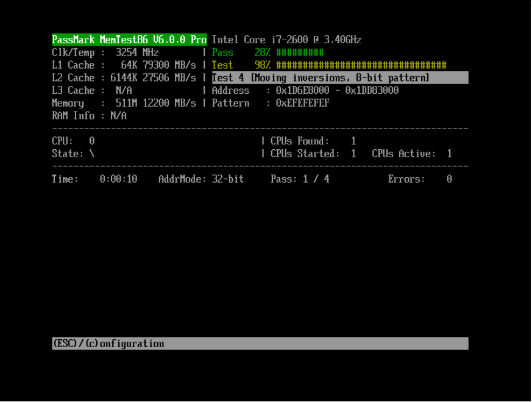
Task: Click the CPUs Found count
Action: (311, 140)
